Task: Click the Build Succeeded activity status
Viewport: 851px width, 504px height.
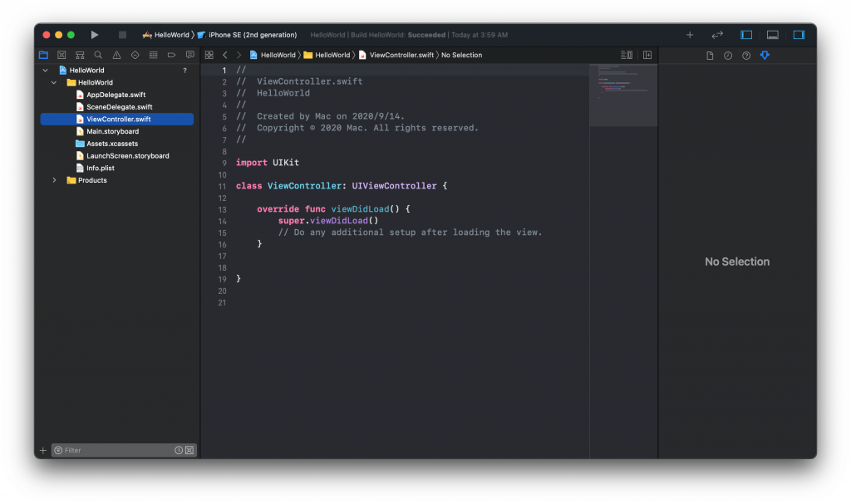Action: tap(409, 35)
